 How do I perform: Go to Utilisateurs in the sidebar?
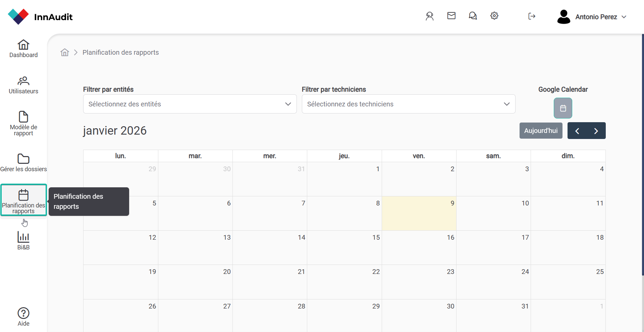(23, 85)
